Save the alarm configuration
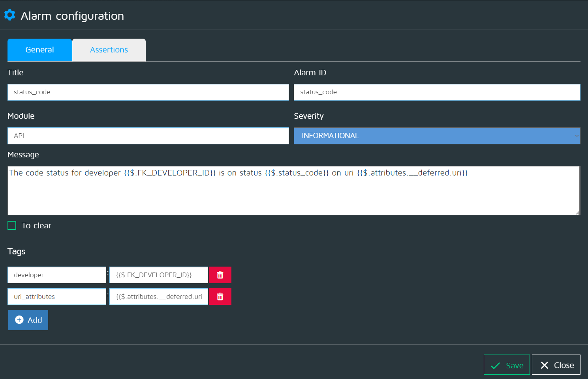Viewport: 588px width, 379px height. (507, 365)
